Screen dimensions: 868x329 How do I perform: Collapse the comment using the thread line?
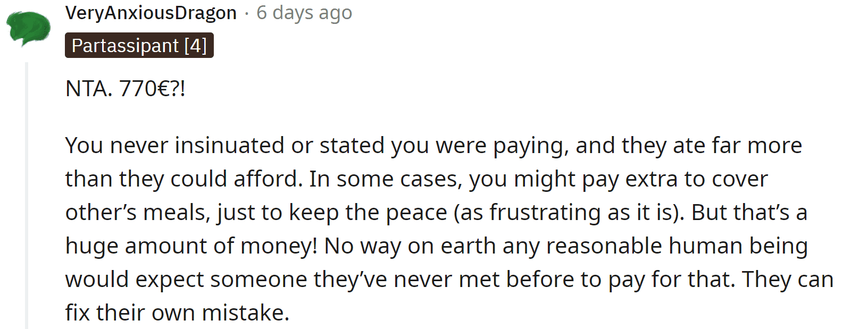pyautogui.click(x=27, y=196)
